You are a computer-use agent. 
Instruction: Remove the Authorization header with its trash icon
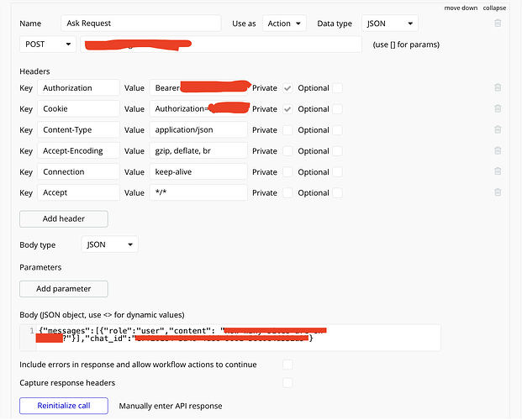coord(498,87)
